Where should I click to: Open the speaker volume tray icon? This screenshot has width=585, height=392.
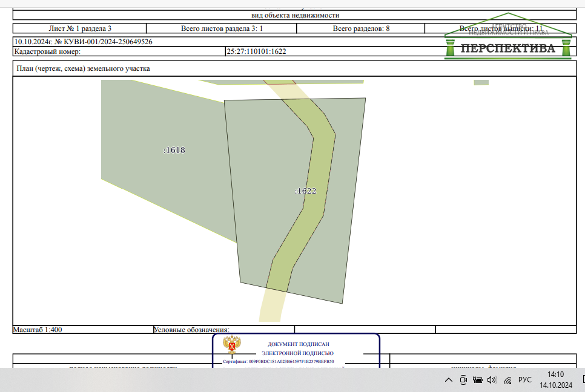click(x=492, y=380)
